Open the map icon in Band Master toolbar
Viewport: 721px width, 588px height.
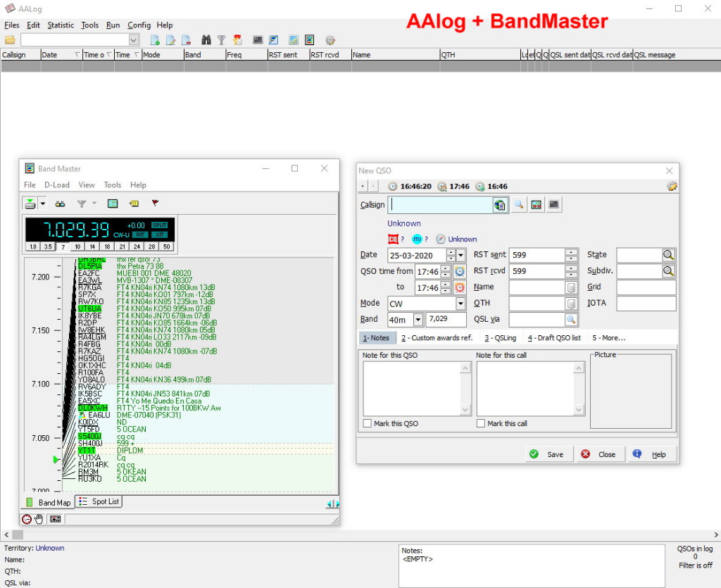click(x=112, y=204)
